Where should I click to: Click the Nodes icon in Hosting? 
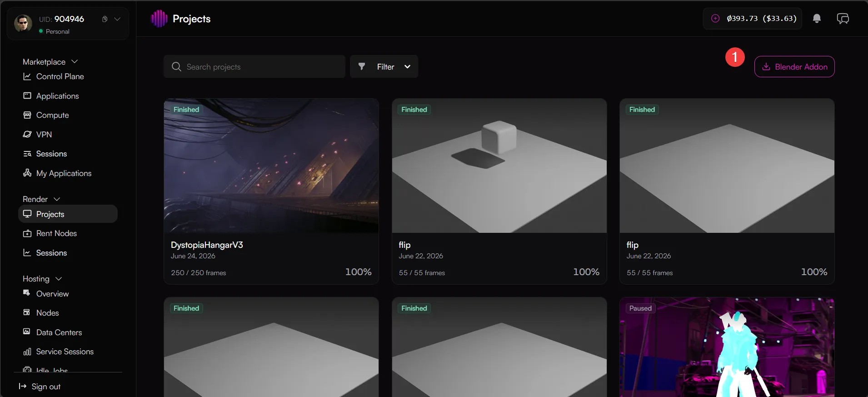click(x=27, y=312)
